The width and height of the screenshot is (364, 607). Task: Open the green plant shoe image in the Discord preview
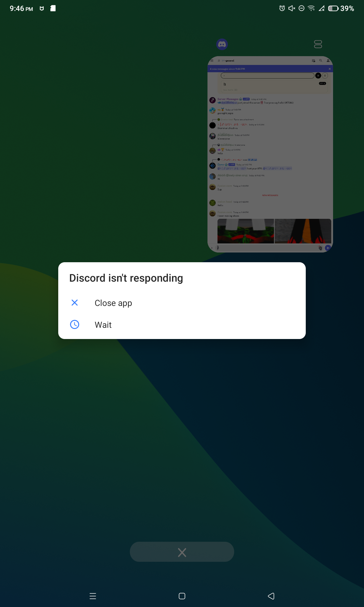pos(246,231)
